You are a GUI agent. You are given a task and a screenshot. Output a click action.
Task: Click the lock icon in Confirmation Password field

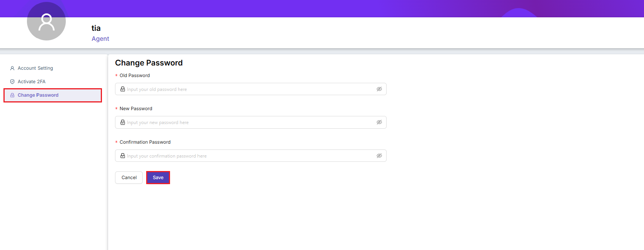(x=123, y=156)
